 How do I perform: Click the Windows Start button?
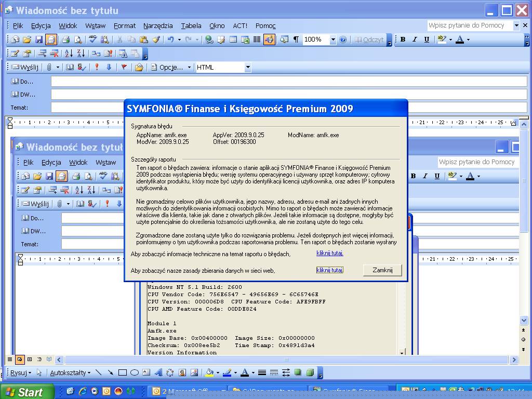(x=28, y=392)
